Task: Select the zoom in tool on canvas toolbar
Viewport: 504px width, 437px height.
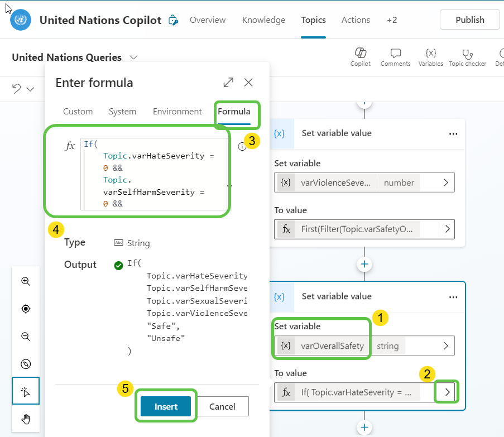Action: coord(25,281)
